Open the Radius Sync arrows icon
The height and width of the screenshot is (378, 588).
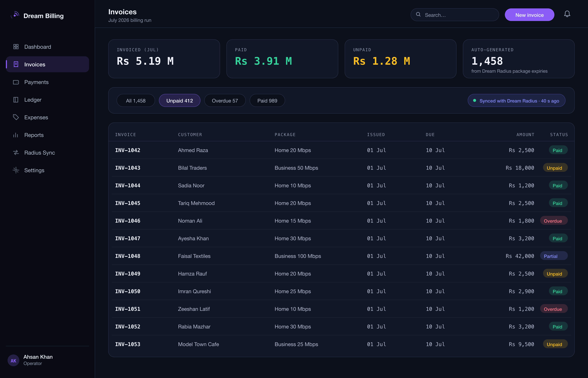tap(16, 153)
